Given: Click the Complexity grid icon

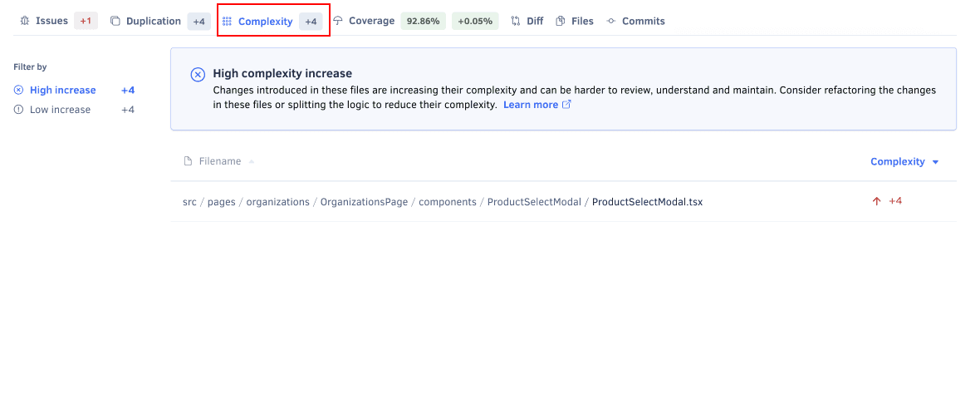Looking at the screenshot, I should tap(228, 22).
